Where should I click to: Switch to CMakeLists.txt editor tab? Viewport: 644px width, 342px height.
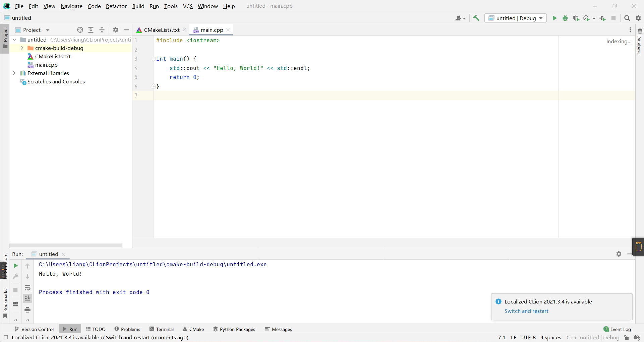(x=161, y=30)
